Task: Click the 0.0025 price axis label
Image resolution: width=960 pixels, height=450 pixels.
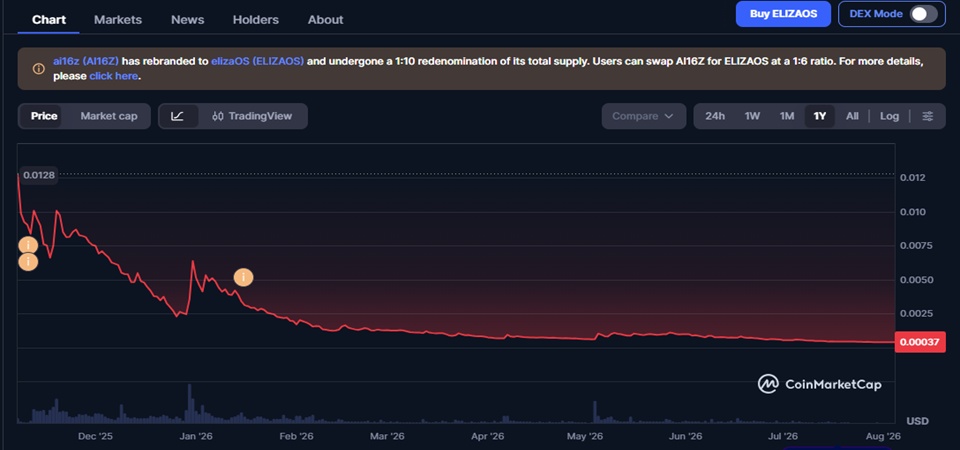Action: pos(915,313)
